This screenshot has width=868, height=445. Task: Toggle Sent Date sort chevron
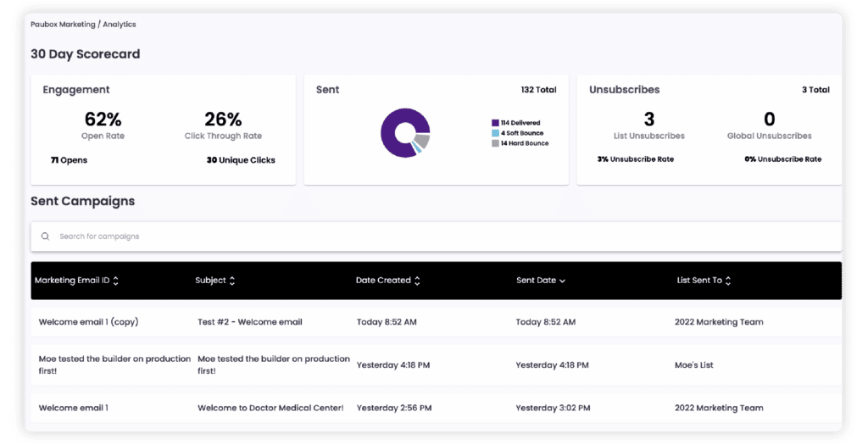click(563, 281)
